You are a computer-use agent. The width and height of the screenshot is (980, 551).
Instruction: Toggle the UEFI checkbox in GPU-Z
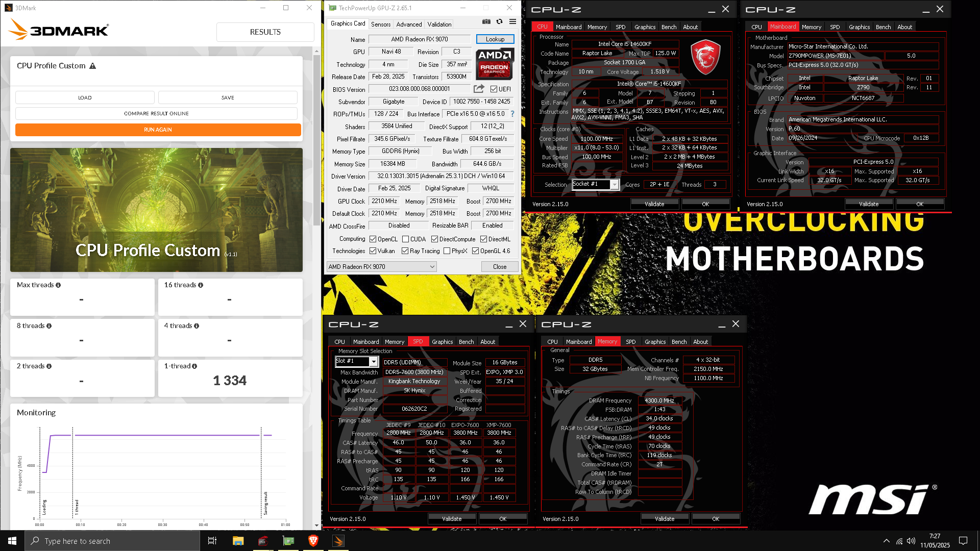[494, 89]
